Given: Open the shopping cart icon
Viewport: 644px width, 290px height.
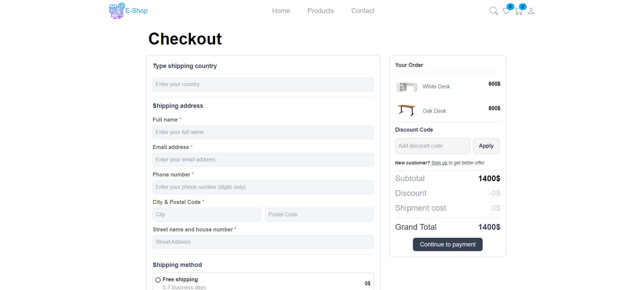Looking at the screenshot, I should [519, 11].
